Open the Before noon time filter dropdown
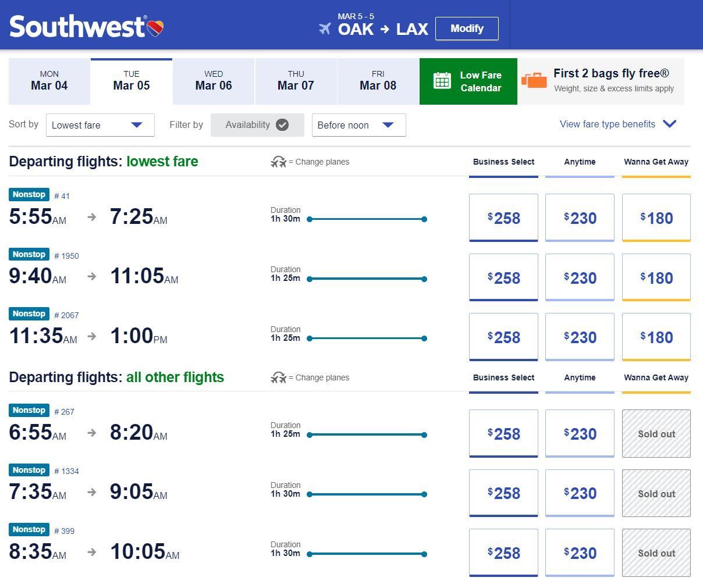 (x=358, y=125)
